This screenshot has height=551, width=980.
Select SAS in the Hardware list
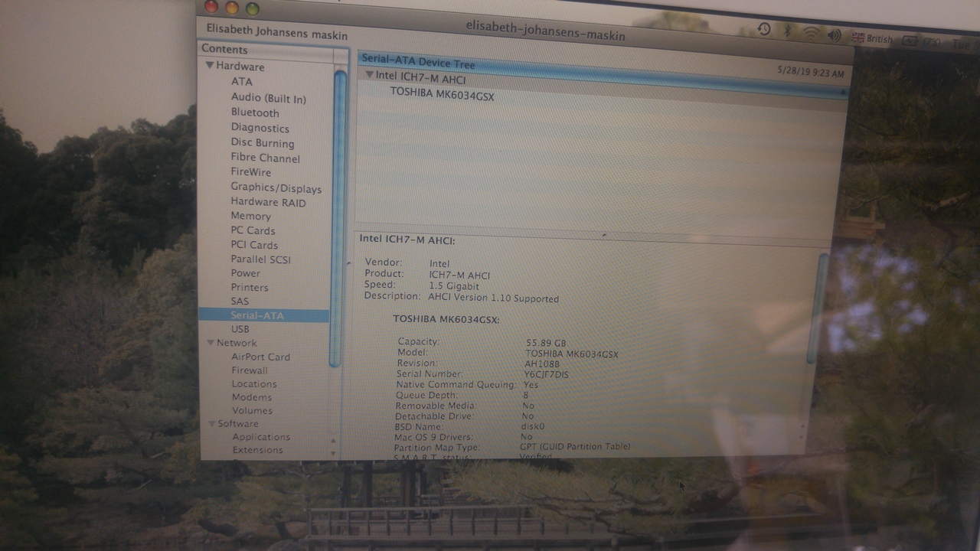point(240,302)
